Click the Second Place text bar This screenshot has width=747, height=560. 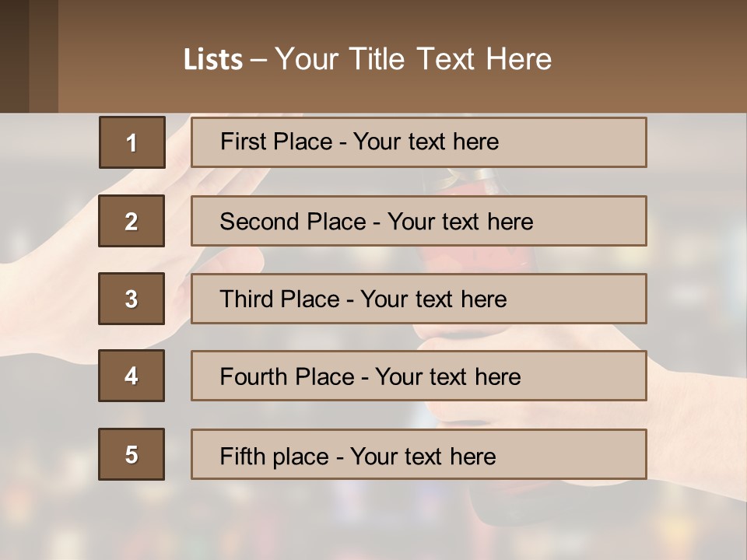(419, 221)
